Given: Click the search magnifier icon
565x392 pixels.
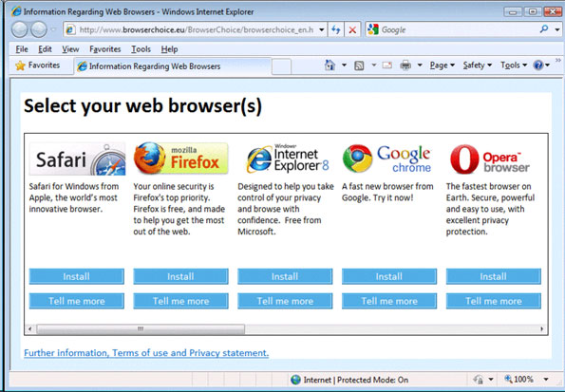Looking at the screenshot, I should (544, 29).
